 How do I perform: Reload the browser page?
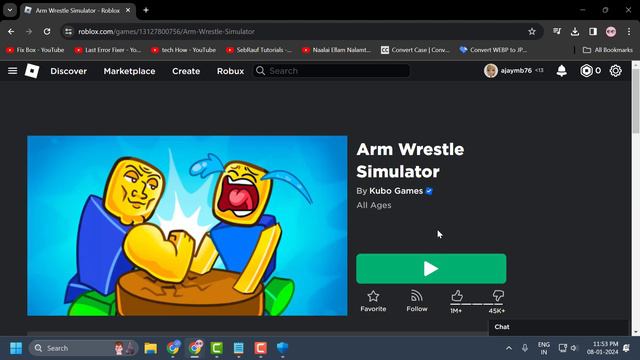(x=47, y=31)
